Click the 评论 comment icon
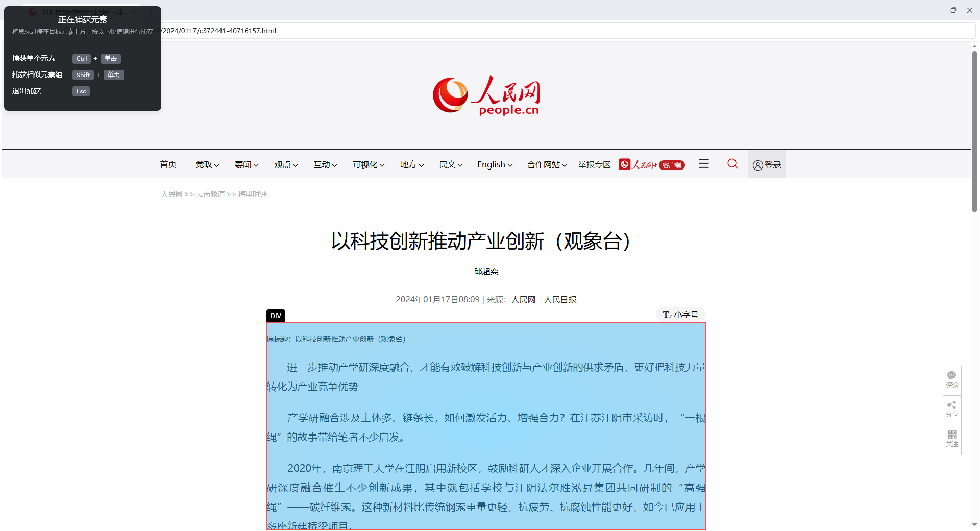Viewport: 980px width, 531px height. [x=952, y=380]
